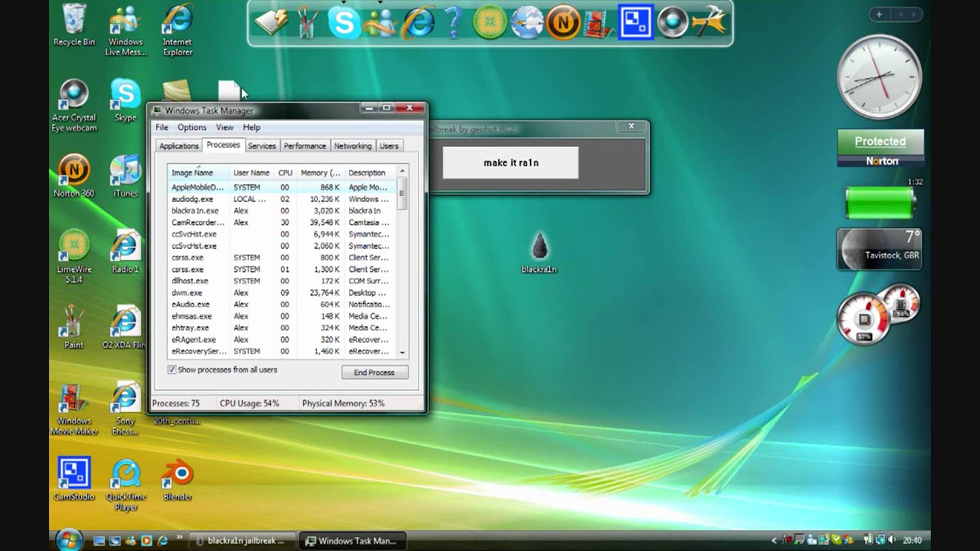
Task: Switch to the Applications tab
Action: tap(178, 146)
